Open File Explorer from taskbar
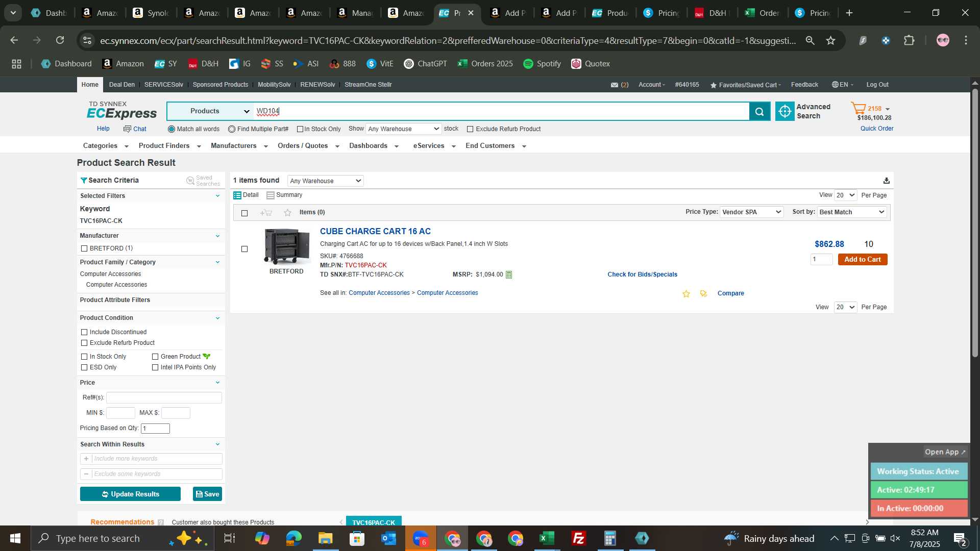This screenshot has width=980, height=551. click(325, 538)
